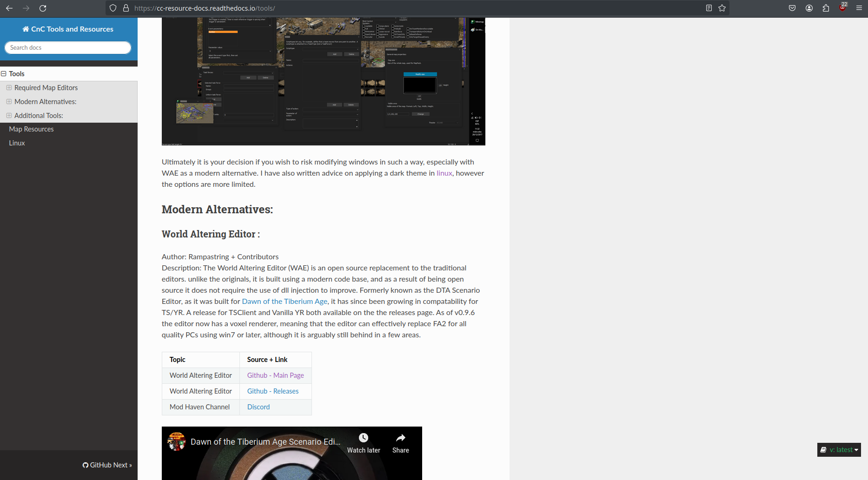The width and height of the screenshot is (868, 480).
Task: Open the Firefox account icon
Action: [809, 8]
